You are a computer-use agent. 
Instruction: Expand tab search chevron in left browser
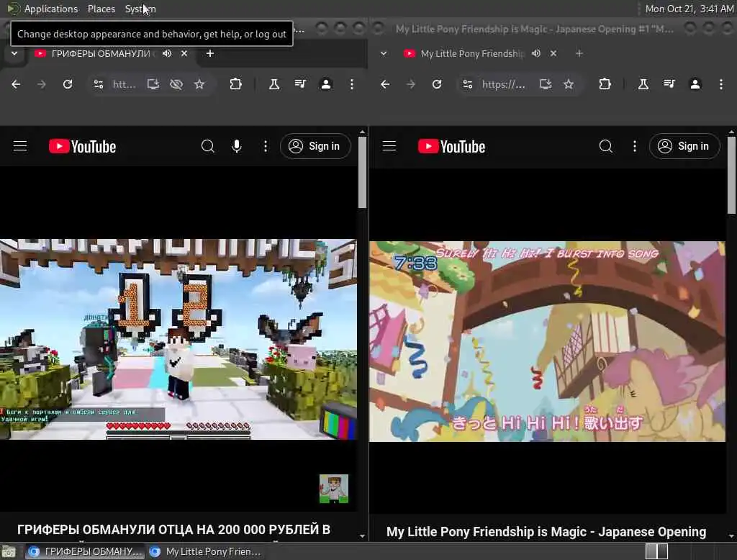14,53
